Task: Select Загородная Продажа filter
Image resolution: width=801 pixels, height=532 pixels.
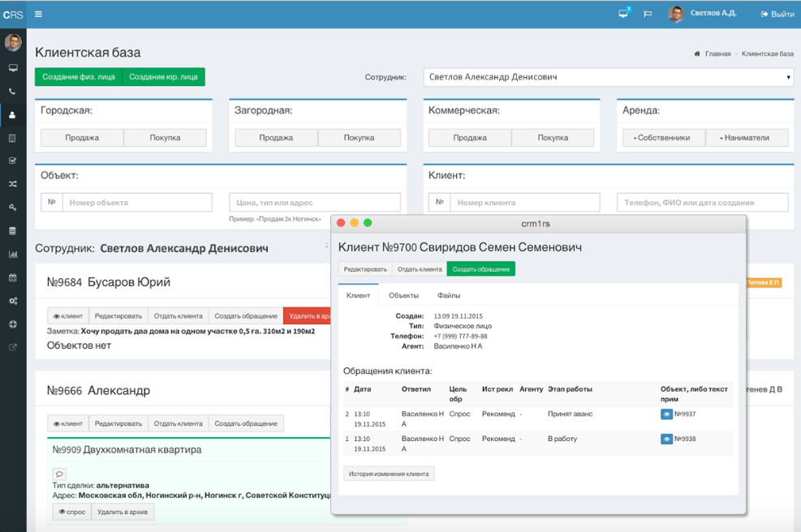Action: (276, 138)
